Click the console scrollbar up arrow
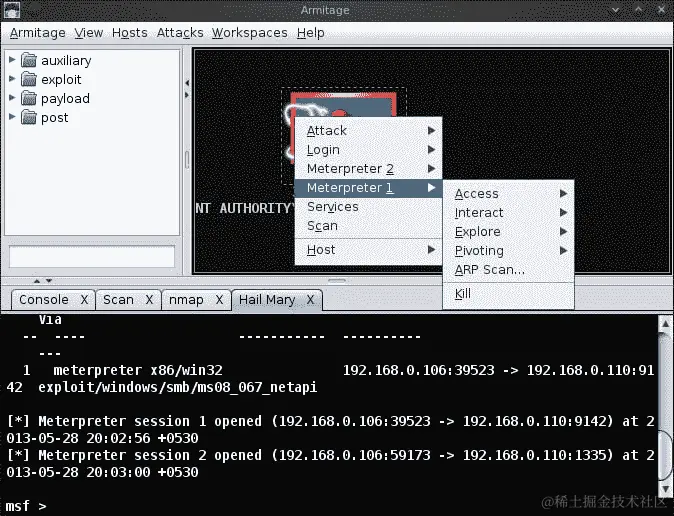 tap(665, 323)
